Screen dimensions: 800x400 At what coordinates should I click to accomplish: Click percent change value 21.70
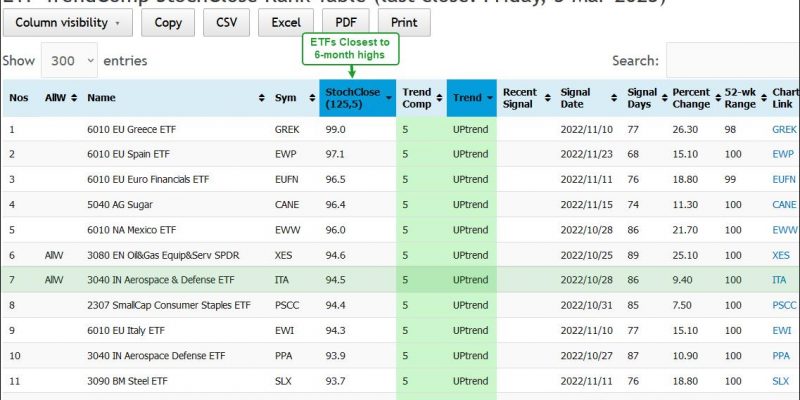[x=685, y=230]
